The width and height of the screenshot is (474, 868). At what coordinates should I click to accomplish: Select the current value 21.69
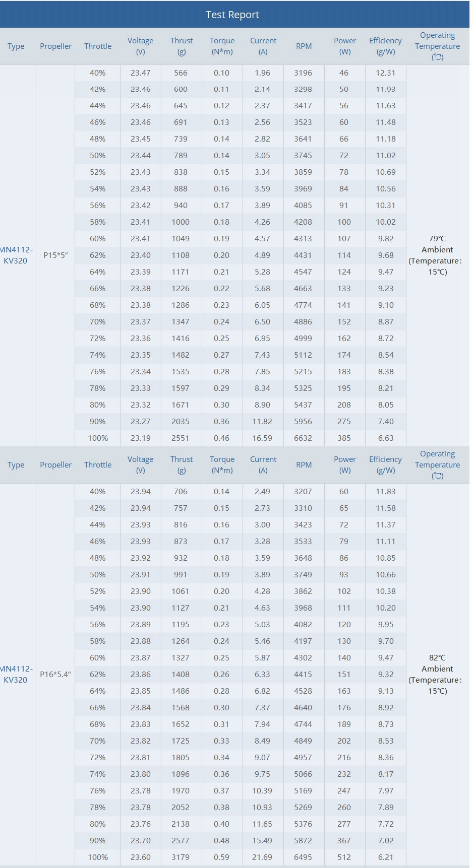262,857
